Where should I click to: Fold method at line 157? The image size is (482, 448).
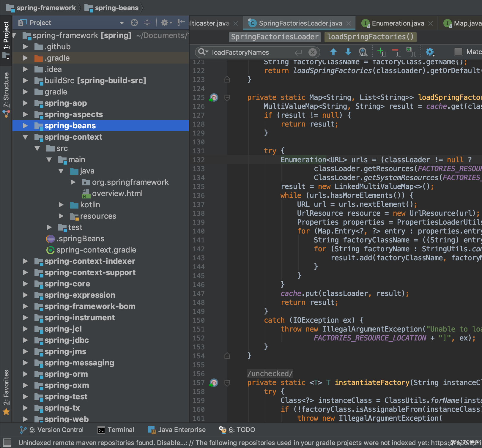pyautogui.click(x=227, y=383)
